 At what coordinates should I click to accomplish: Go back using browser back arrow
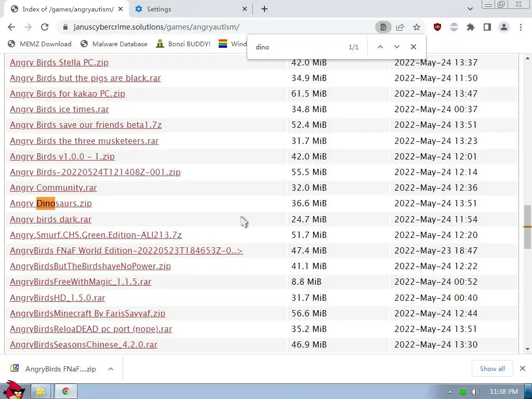point(11,27)
